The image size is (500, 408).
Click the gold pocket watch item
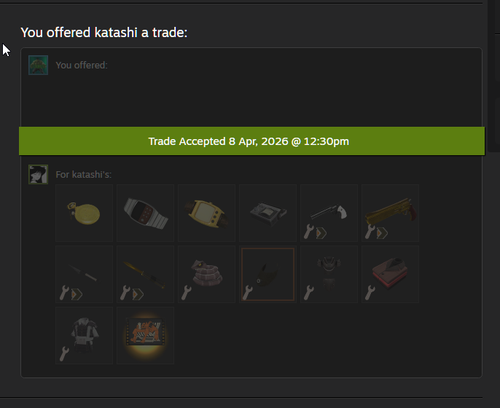coord(84,213)
